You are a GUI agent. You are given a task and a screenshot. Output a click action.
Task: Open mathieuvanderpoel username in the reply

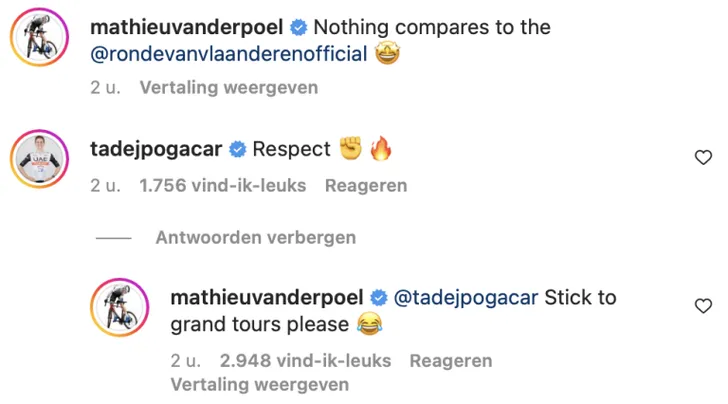pyautogui.click(x=268, y=298)
